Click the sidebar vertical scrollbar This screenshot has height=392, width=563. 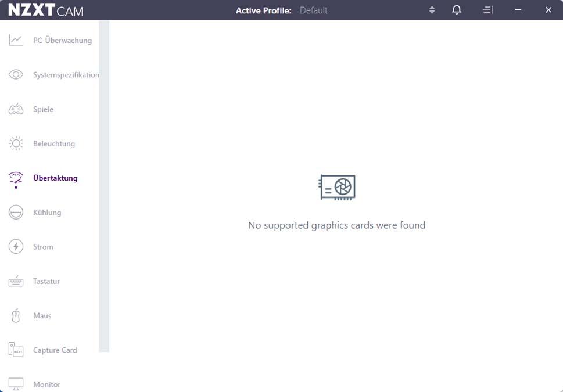click(x=104, y=186)
